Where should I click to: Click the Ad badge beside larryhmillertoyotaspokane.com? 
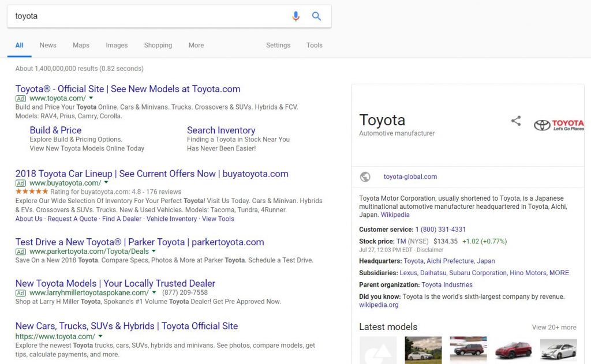click(x=21, y=293)
